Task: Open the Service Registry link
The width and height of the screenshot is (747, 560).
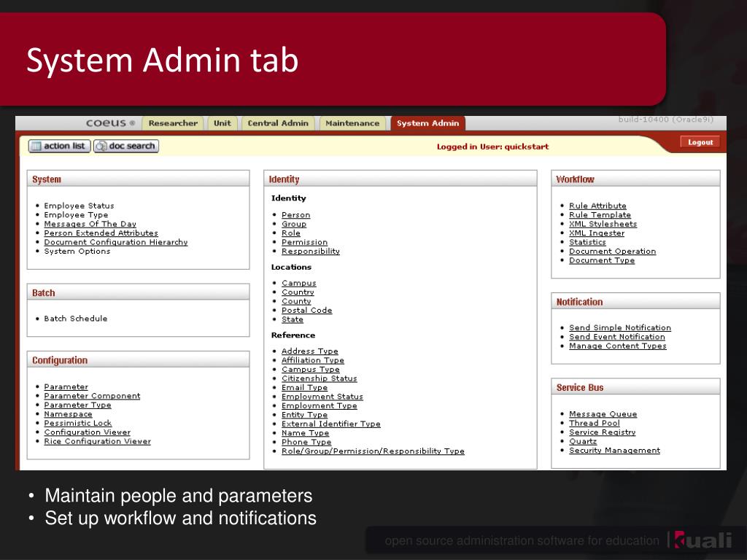Action: click(602, 432)
